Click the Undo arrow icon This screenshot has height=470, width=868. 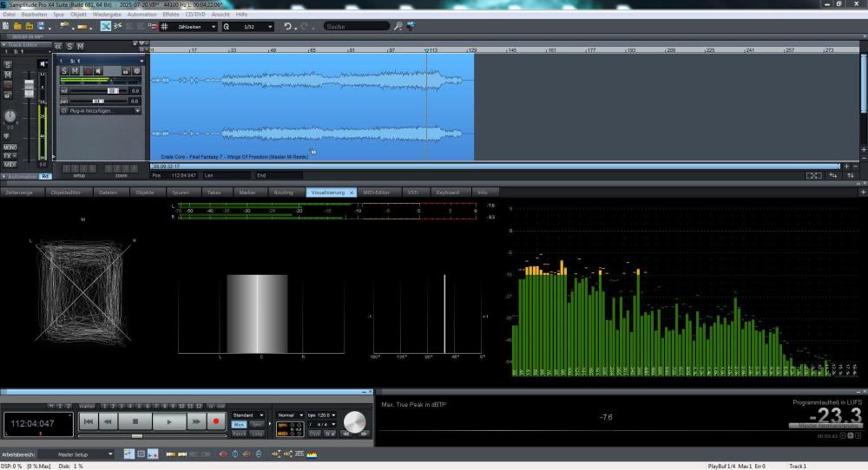point(287,26)
